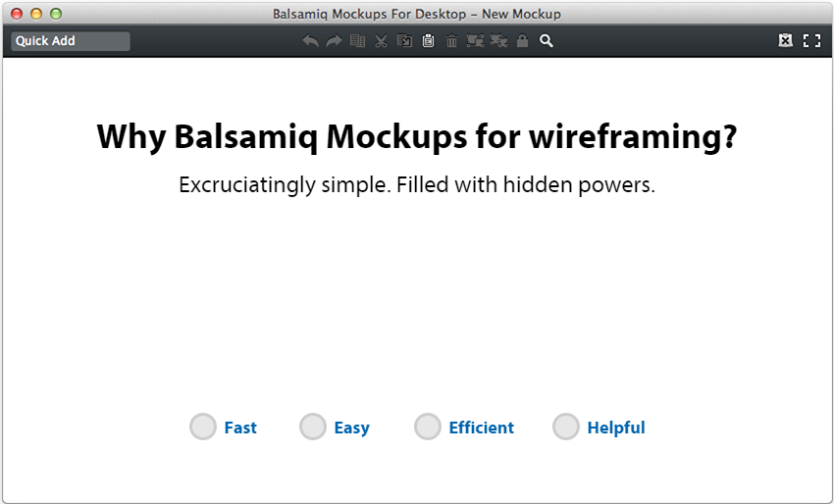
Task: Click the Undo arrow icon
Action: pos(310,41)
